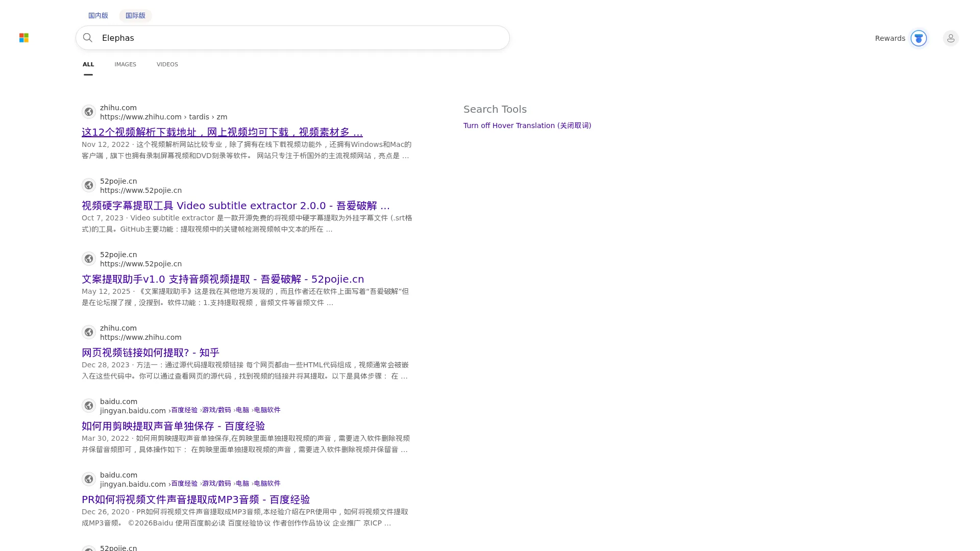980x551 pixels.
Task: Click 百度经验 breadcrumb in PR MP3 result
Action: pos(184,484)
